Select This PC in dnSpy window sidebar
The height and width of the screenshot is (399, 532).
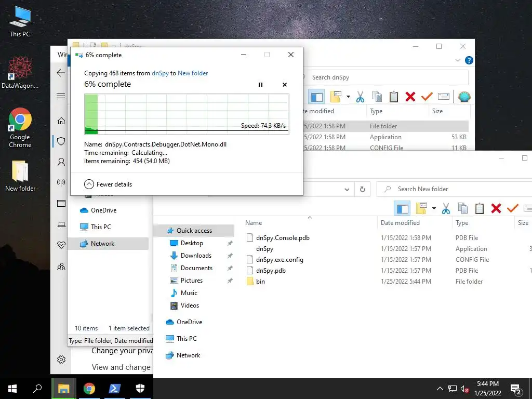tap(101, 227)
